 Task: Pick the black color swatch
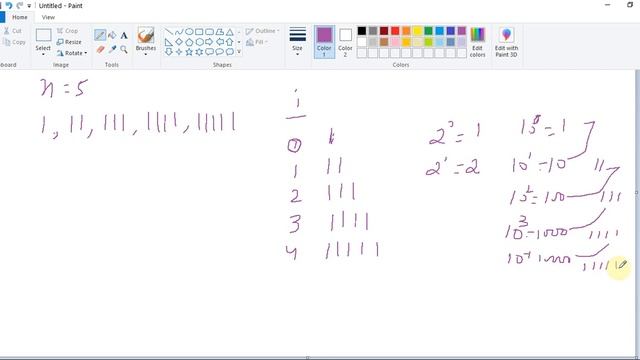click(362, 31)
